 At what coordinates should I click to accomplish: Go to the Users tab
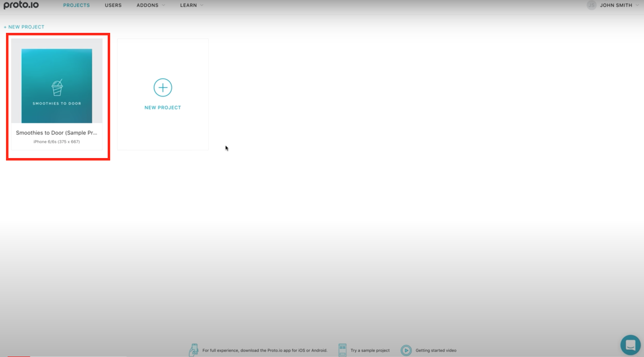coord(113,5)
